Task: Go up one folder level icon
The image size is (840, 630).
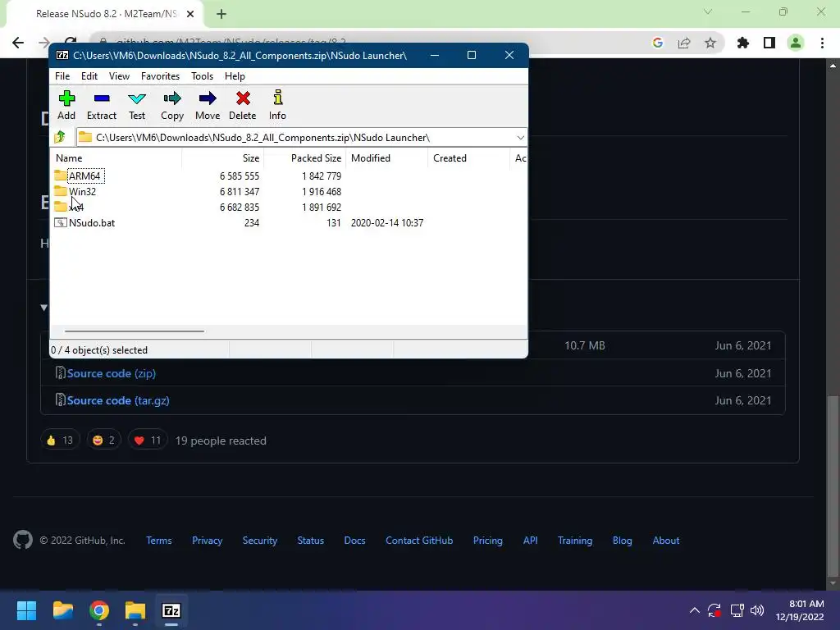Action: point(60,137)
